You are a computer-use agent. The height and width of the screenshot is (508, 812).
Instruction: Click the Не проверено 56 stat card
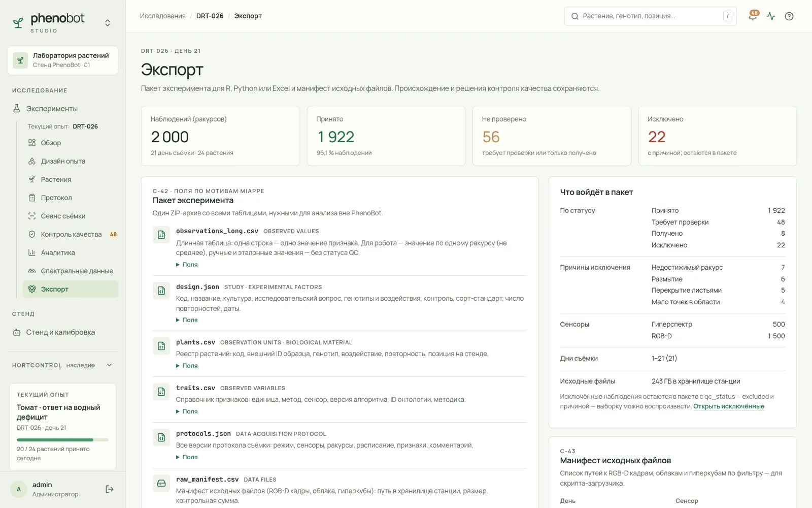click(552, 136)
